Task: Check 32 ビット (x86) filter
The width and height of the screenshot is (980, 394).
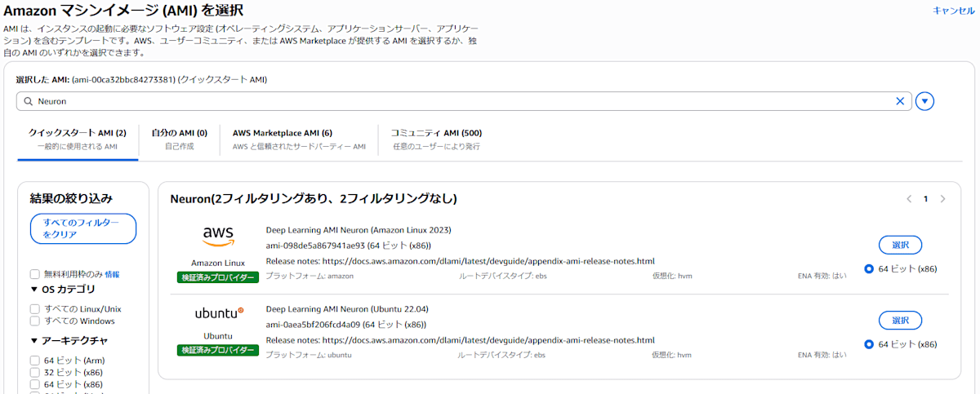Action: tap(35, 372)
